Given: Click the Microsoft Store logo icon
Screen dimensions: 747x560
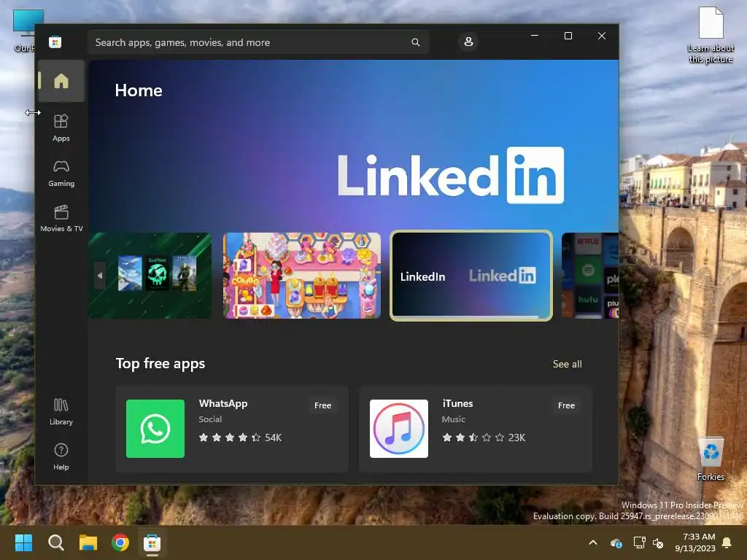Looking at the screenshot, I should [x=55, y=42].
